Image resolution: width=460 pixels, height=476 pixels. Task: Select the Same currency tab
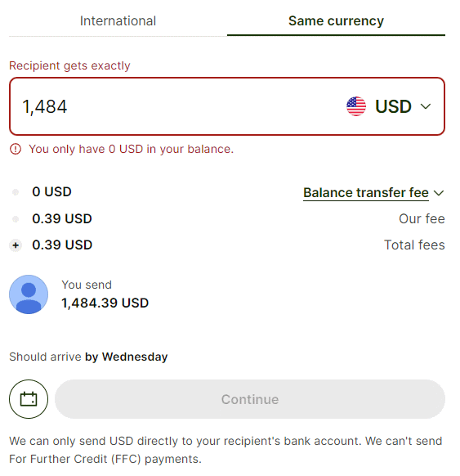coord(336,21)
